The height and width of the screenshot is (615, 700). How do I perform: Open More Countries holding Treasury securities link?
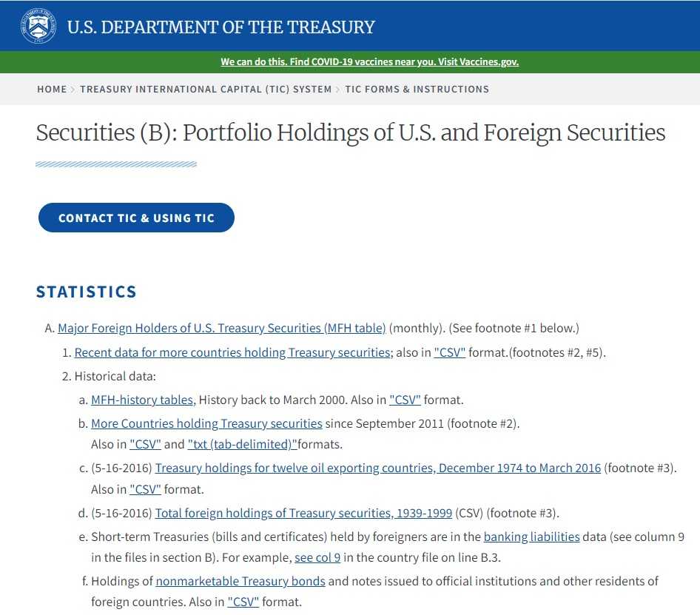pos(206,423)
